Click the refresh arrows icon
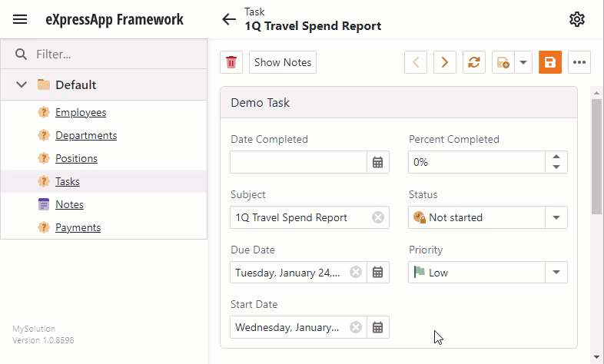The image size is (604, 364). [x=474, y=62]
